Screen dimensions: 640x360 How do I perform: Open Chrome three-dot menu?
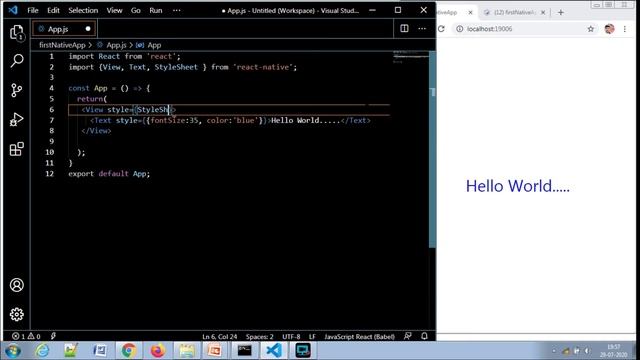(624, 29)
